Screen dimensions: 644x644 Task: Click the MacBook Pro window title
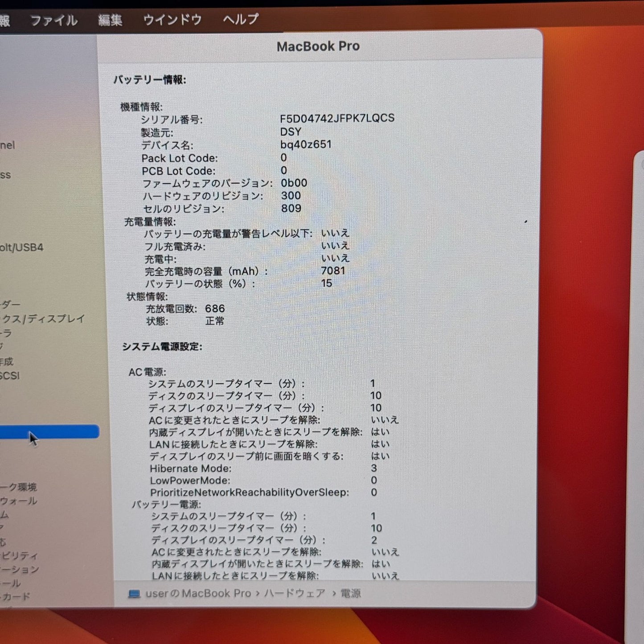point(318,46)
